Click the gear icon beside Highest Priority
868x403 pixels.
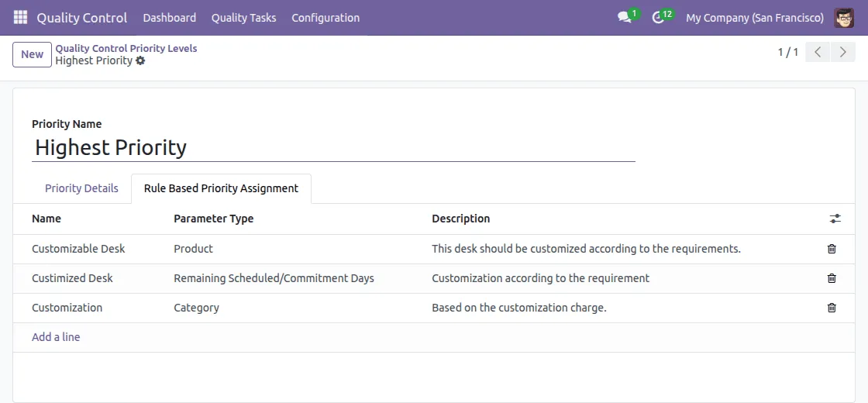[140, 60]
